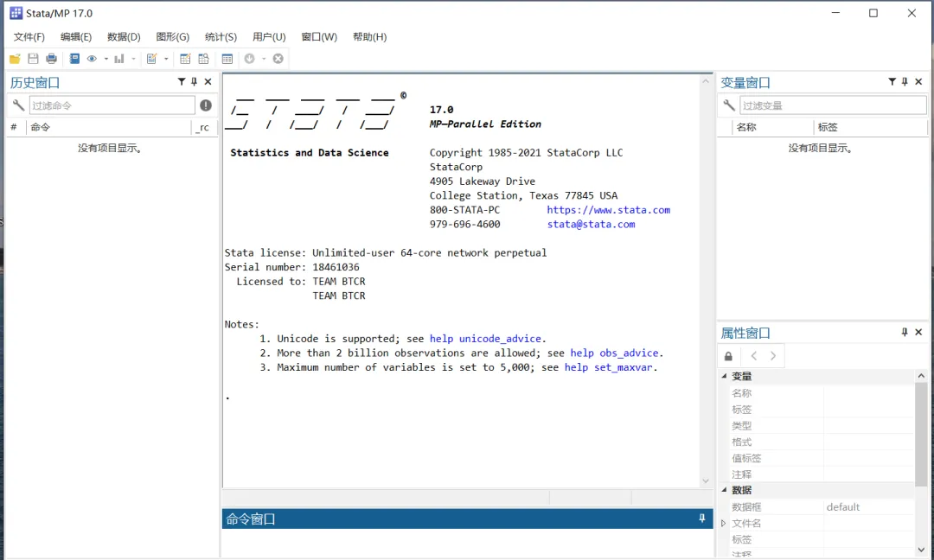The width and height of the screenshot is (934, 560).
Task: Click the filter funnel icon in History window
Action: click(x=182, y=81)
